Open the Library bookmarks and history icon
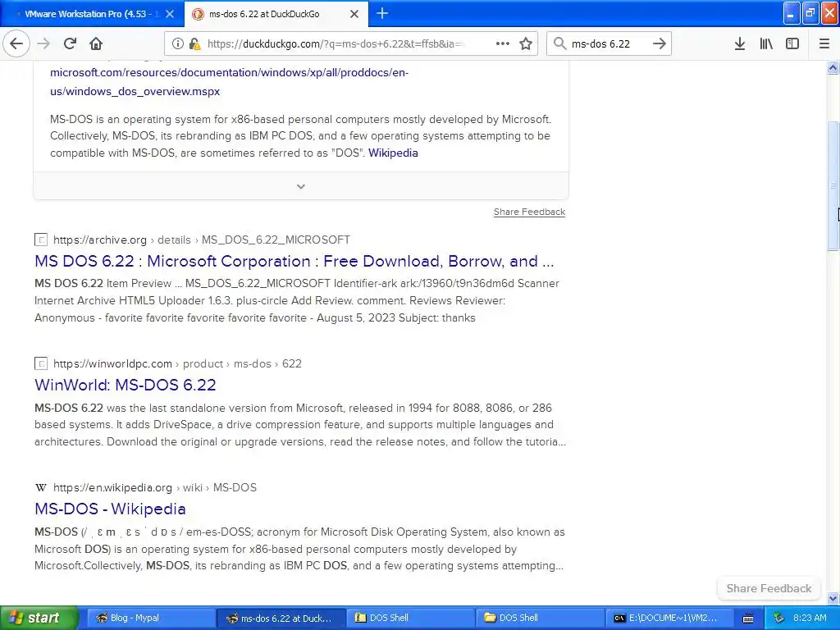840x630 pixels. pos(766,44)
